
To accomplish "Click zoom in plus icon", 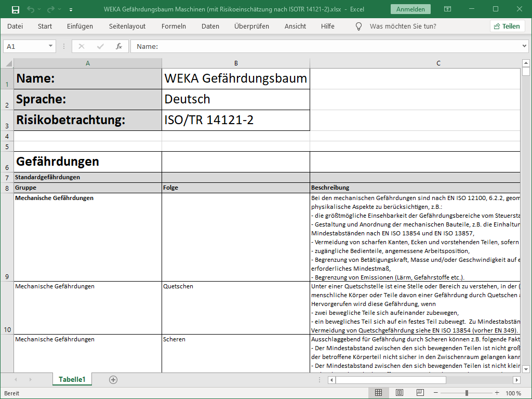I will pos(497,393).
